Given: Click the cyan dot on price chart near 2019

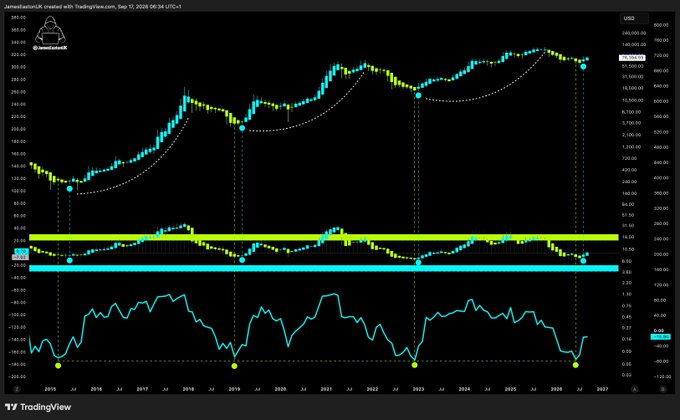Looking at the screenshot, I should pos(242,128).
